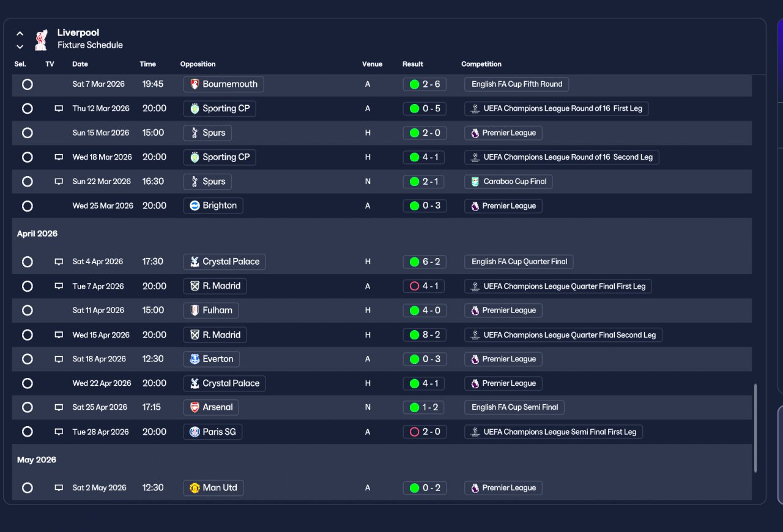Select the Bournemouth fixture radio button
Image resolution: width=783 pixels, height=532 pixels.
click(x=27, y=84)
